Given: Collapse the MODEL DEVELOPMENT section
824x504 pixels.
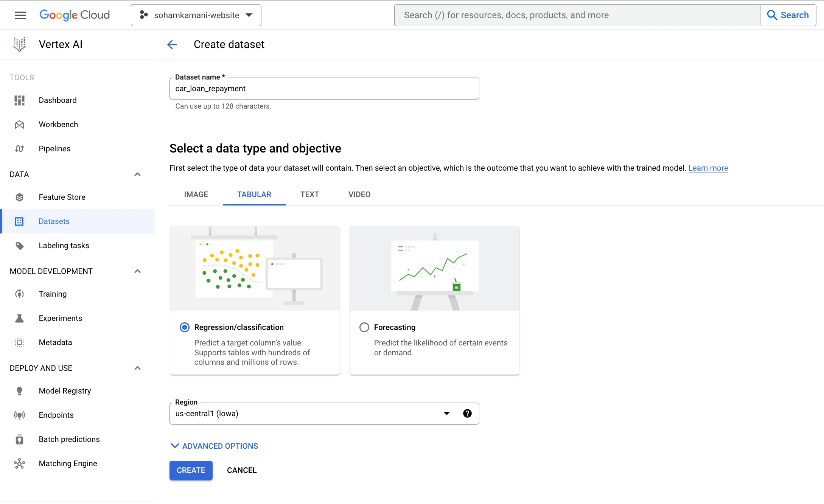Looking at the screenshot, I should (138, 271).
